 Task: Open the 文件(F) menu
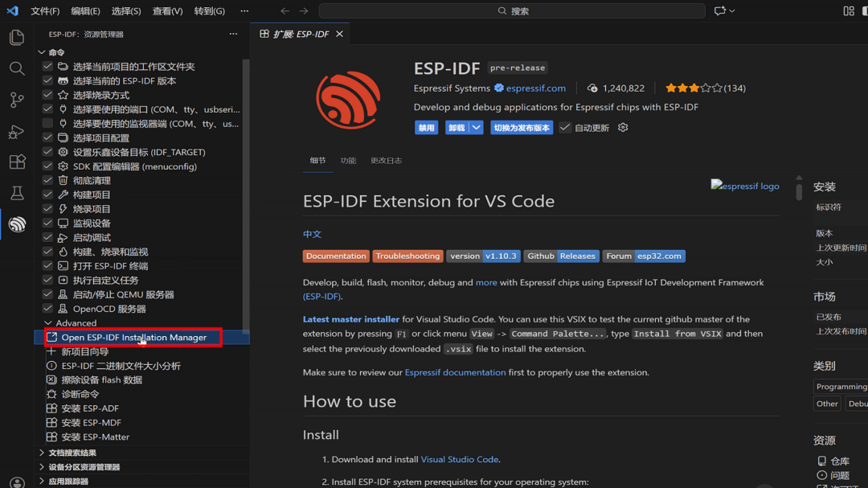point(45,11)
